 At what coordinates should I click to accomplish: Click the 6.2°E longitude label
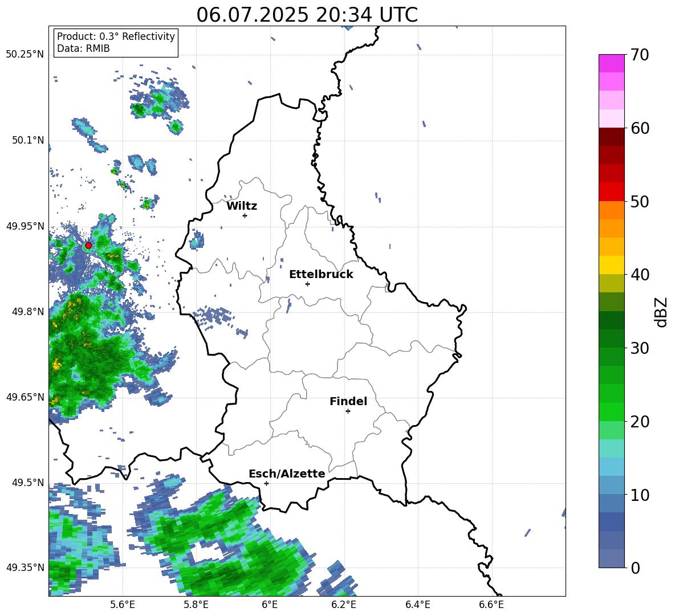[x=344, y=605]
